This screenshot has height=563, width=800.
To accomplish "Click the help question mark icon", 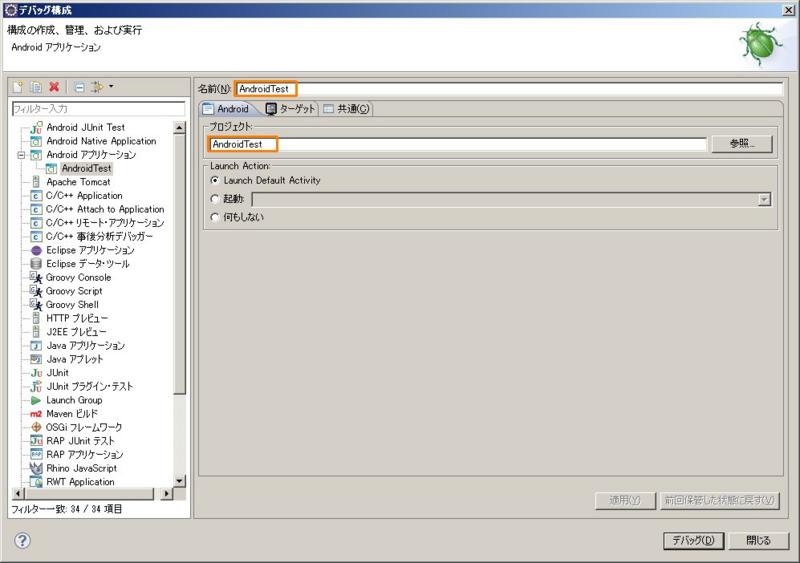I will 22,541.
